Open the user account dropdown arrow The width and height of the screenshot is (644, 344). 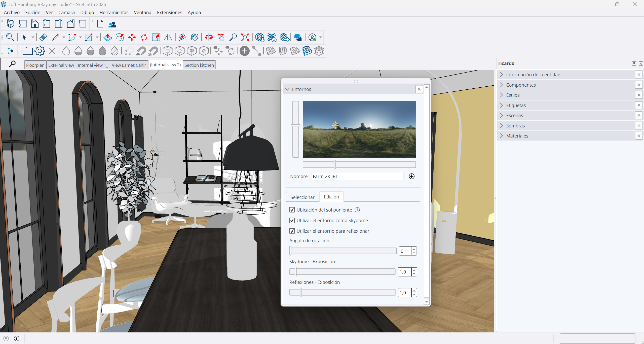point(321,37)
